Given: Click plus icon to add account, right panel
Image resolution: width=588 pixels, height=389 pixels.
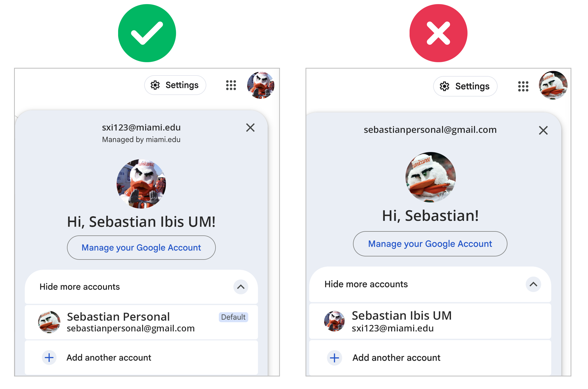Looking at the screenshot, I should (x=334, y=358).
